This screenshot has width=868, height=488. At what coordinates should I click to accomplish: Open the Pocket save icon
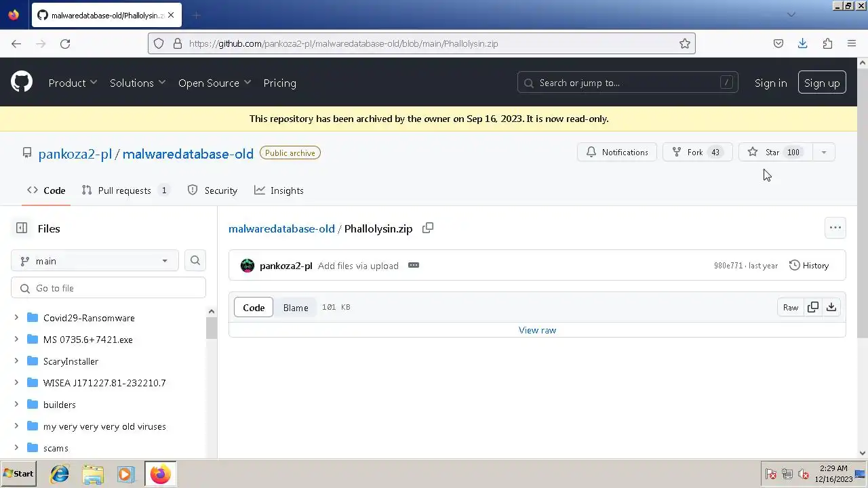click(x=778, y=43)
